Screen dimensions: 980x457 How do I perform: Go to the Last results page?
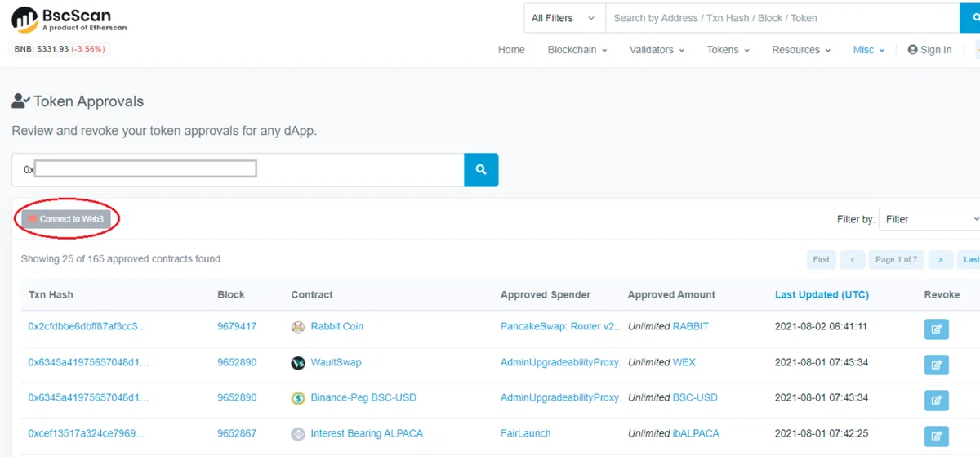969,259
